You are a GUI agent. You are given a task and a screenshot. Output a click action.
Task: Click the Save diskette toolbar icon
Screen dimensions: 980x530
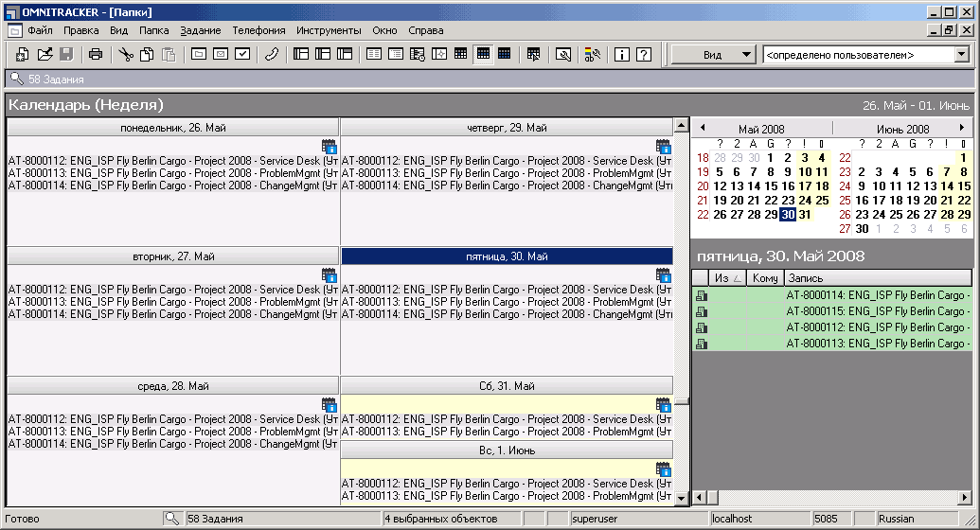click(x=66, y=54)
